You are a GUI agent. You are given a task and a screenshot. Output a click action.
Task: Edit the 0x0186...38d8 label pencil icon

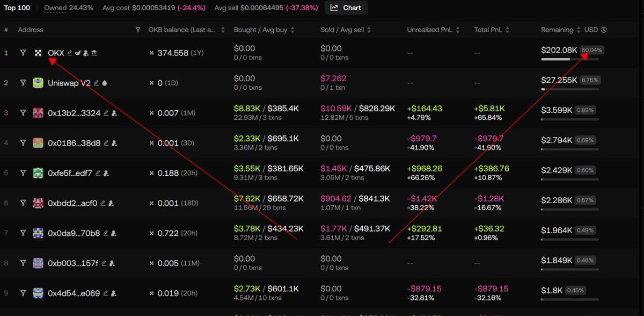point(106,143)
